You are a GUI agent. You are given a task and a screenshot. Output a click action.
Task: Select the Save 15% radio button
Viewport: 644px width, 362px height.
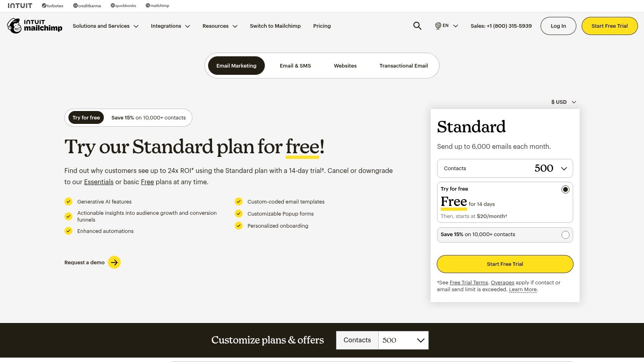pyautogui.click(x=566, y=235)
